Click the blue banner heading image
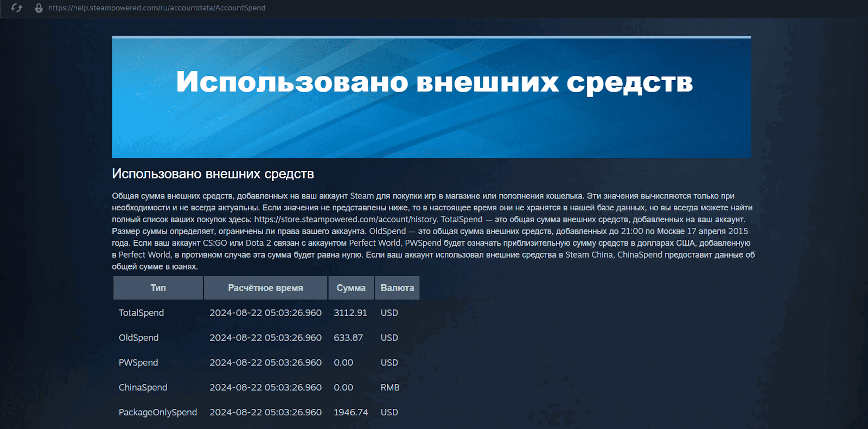868x429 pixels. [432, 97]
